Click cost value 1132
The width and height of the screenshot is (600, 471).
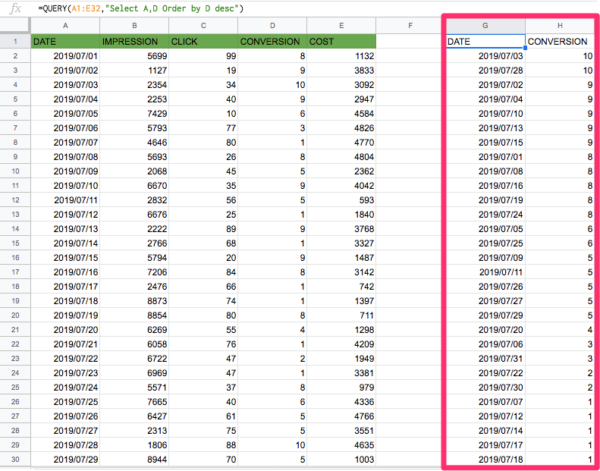coord(341,56)
